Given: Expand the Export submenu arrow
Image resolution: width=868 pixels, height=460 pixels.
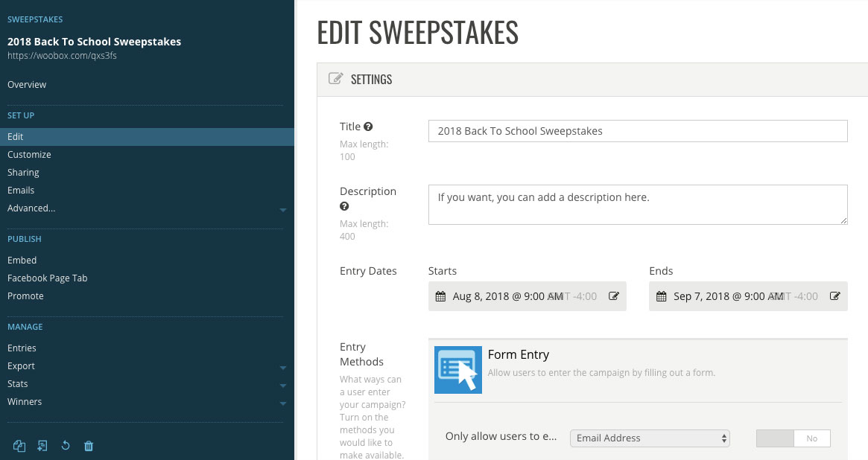Looking at the screenshot, I should pos(283,368).
